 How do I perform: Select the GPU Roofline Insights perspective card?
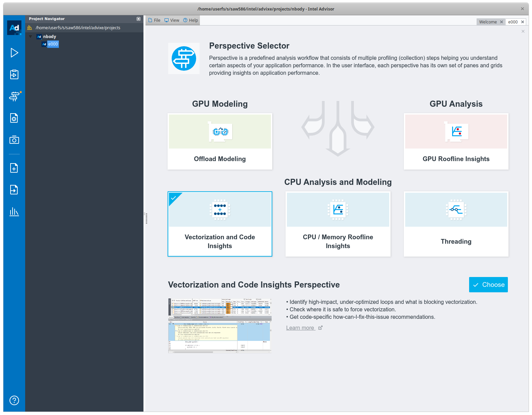(x=456, y=141)
